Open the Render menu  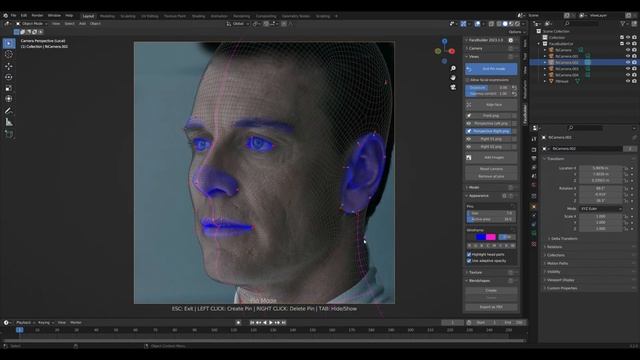37,16
